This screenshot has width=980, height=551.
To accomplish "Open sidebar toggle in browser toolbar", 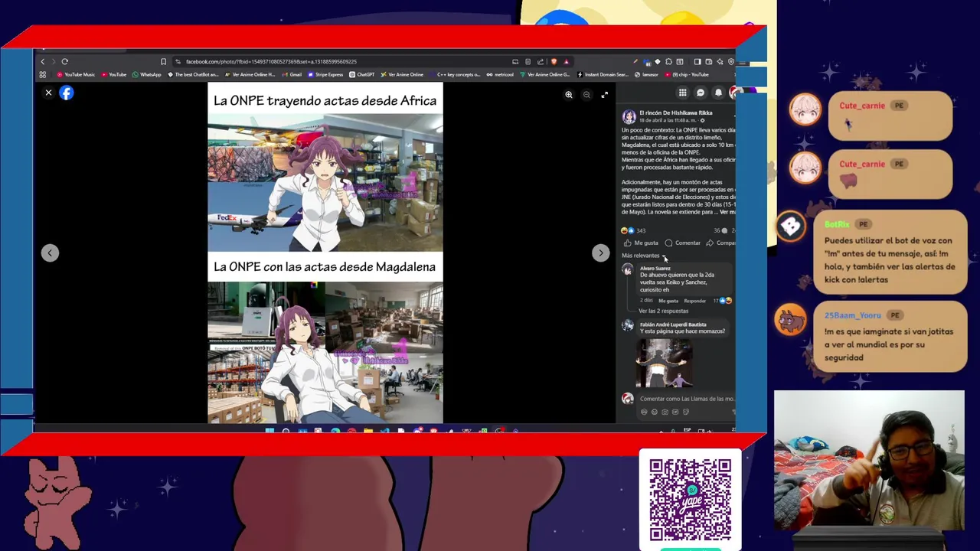I will pyautogui.click(x=697, y=61).
